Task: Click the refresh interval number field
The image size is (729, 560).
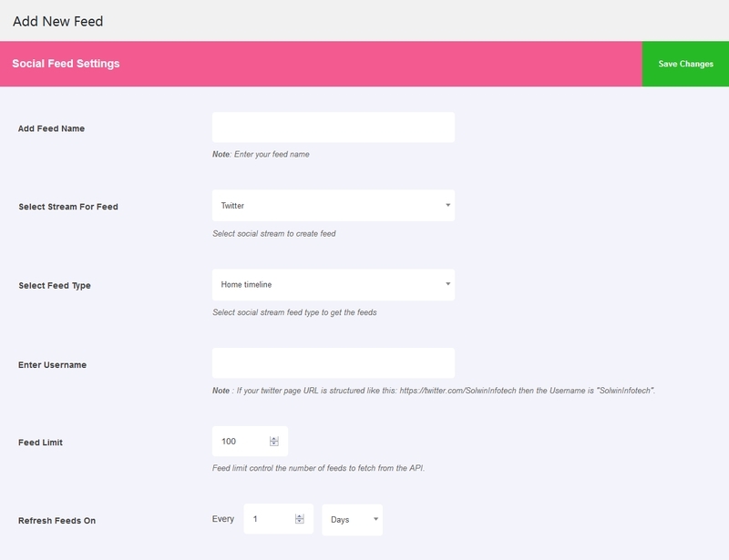Action: [x=271, y=519]
